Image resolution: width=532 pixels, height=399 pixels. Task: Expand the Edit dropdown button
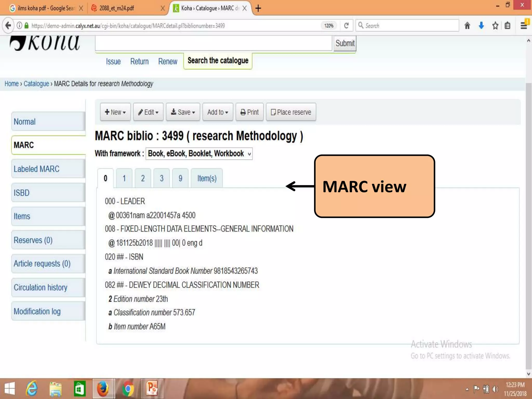(148, 112)
